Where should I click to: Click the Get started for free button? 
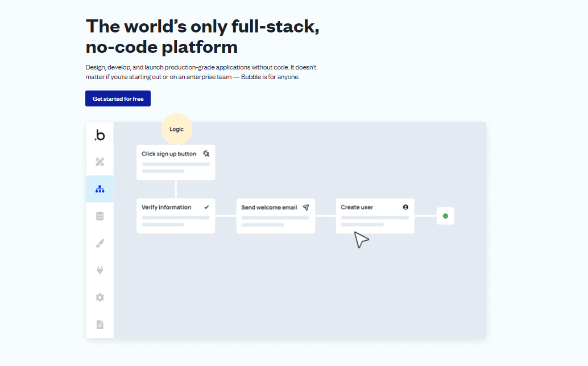(118, 98)
